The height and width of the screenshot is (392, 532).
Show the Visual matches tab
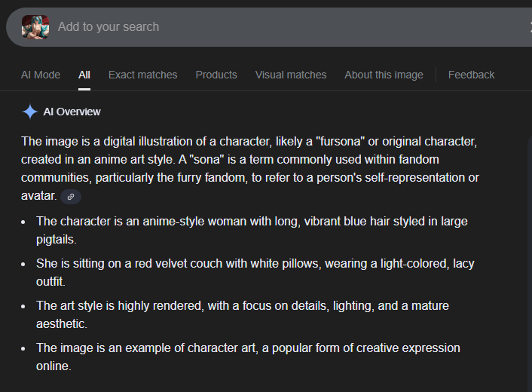[x=291, y=75]
